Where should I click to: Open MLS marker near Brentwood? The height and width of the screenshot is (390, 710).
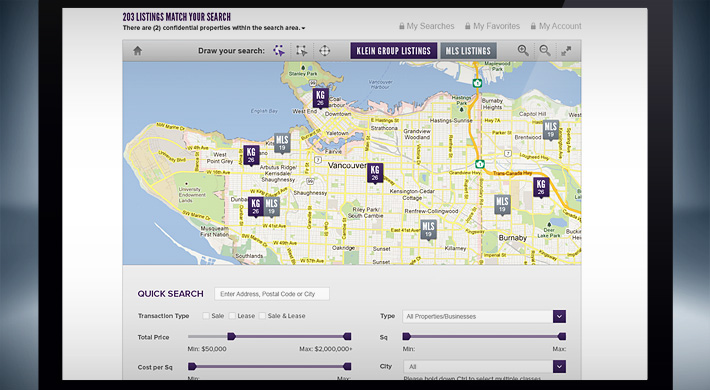(x=551, y=130)
